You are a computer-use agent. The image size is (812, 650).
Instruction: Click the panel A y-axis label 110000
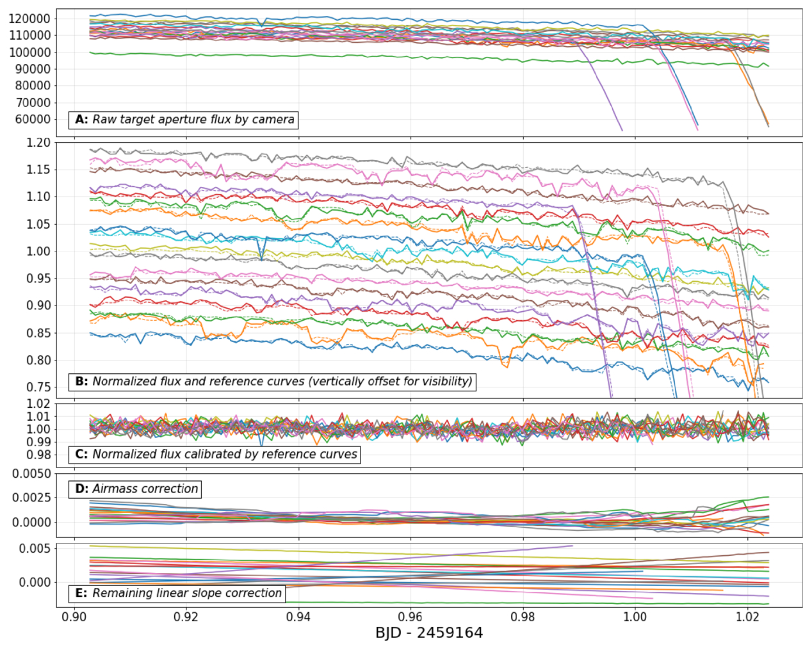[29, 36]
